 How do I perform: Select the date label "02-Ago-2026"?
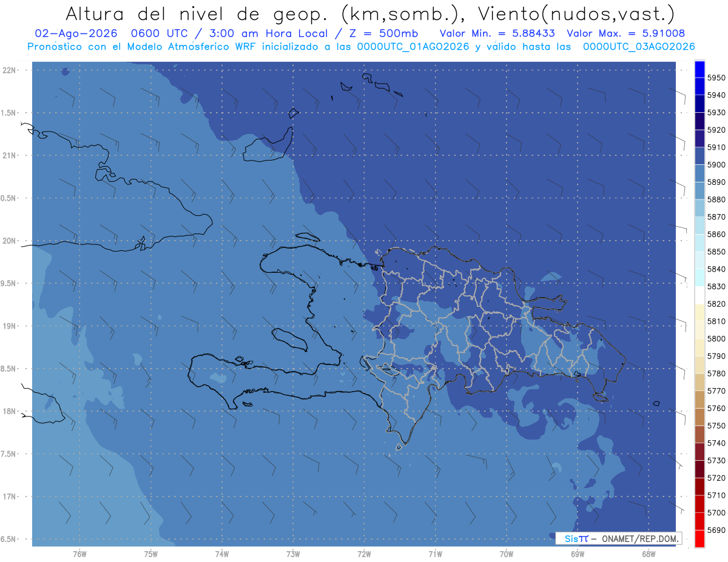coord(76,33)
